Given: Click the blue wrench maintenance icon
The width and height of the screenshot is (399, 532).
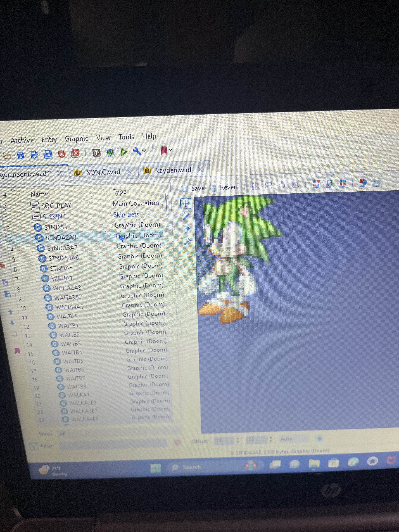Looking at the screenshot, I should 137,151.
